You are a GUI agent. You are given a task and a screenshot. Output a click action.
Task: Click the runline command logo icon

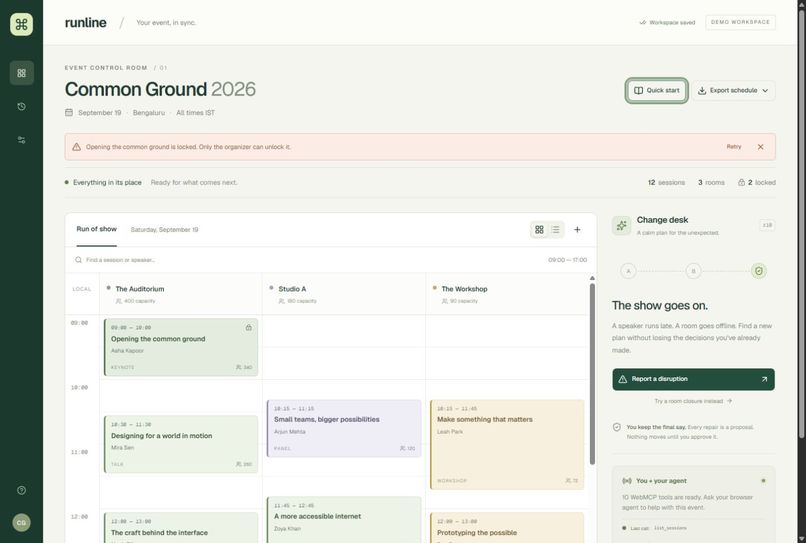point(21,24)
